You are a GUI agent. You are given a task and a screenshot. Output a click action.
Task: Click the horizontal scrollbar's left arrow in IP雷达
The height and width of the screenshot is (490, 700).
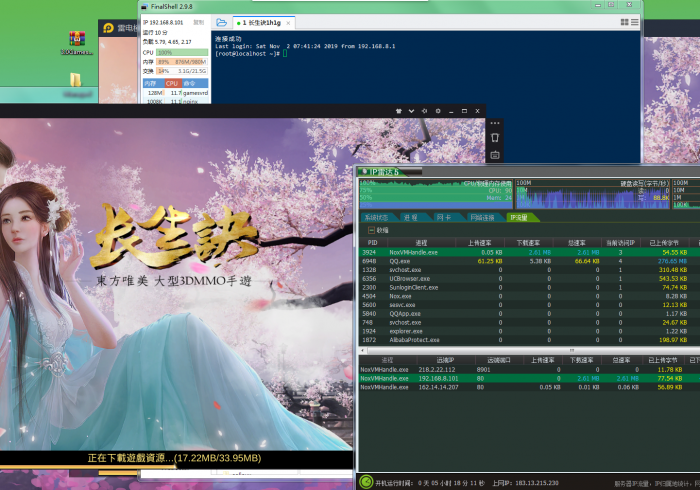click(362, 350)
